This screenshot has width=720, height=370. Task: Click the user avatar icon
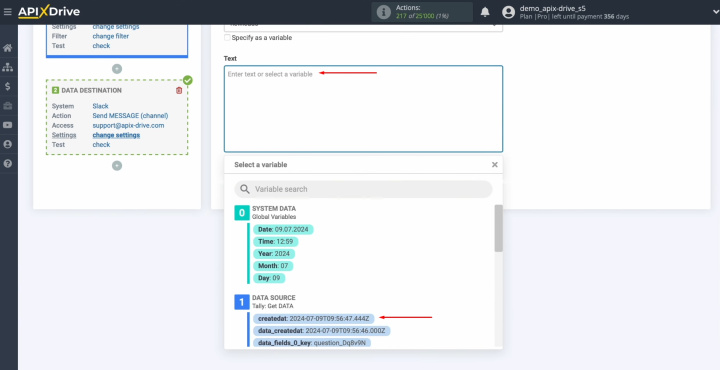508,12
